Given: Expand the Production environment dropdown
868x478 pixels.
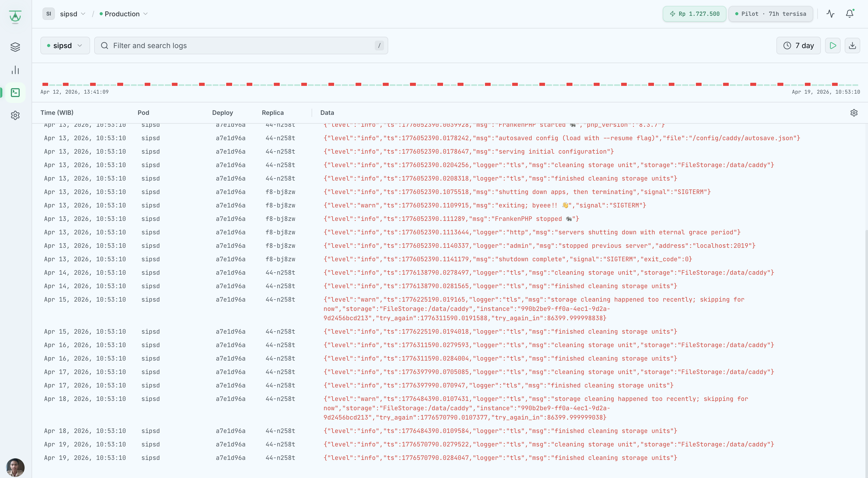Looking at the screenshot, I should 124,14.
